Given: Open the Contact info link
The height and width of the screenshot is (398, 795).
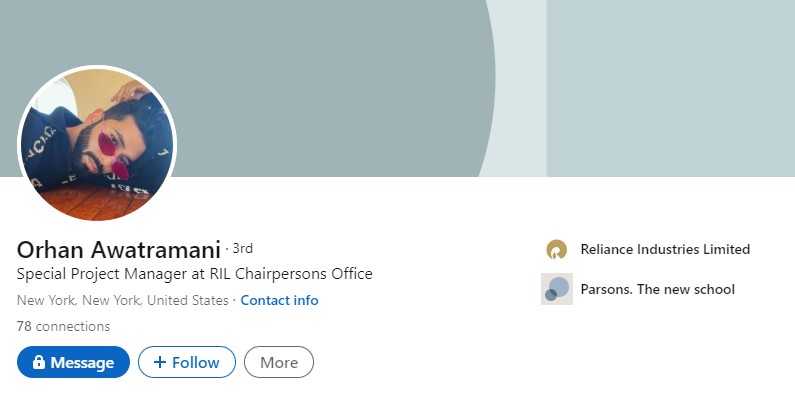Looking at the screenshot, I should (x=279, y=300).
